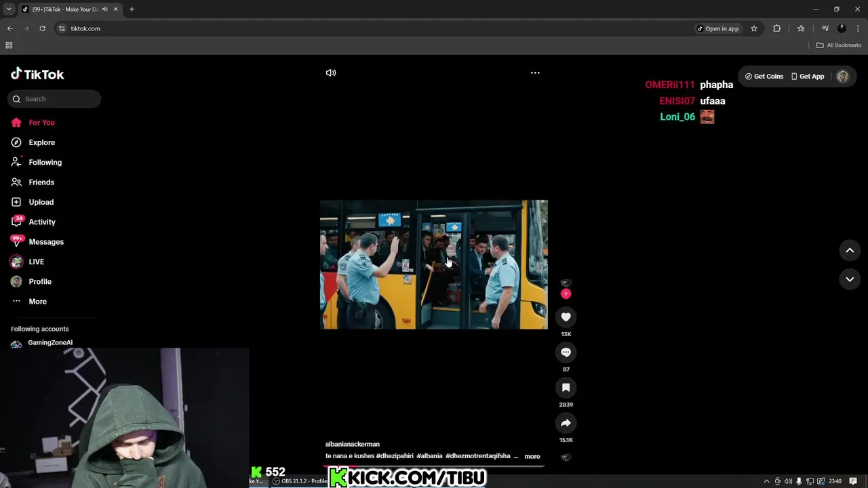This screenshot has height=488, width=868.
Task: Open the LIVE section
Action: click(x=28, y=262)
